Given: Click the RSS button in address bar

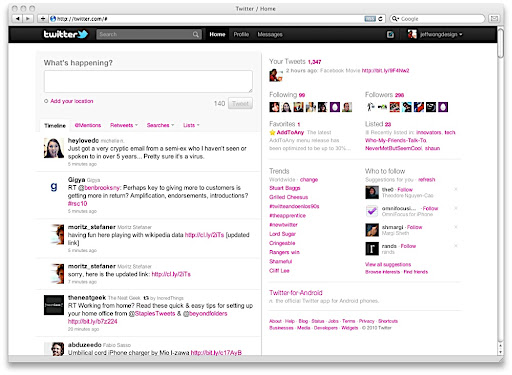Looking at the screenshot, I should tap(370, 19).
